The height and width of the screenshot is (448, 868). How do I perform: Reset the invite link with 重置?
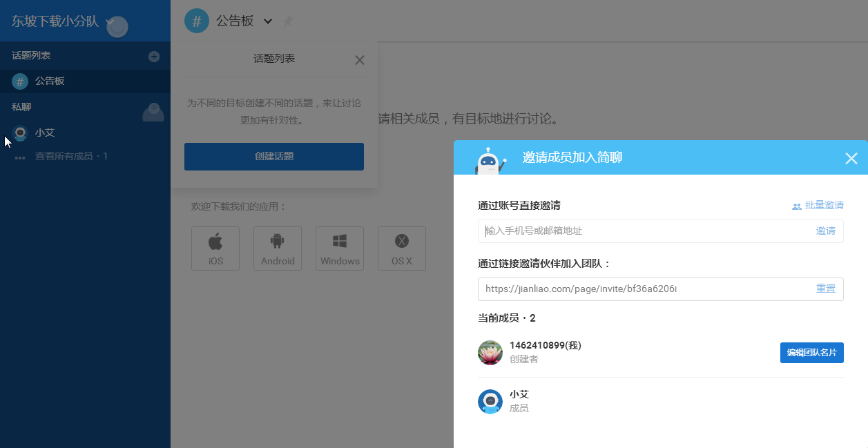pos(826,289)
